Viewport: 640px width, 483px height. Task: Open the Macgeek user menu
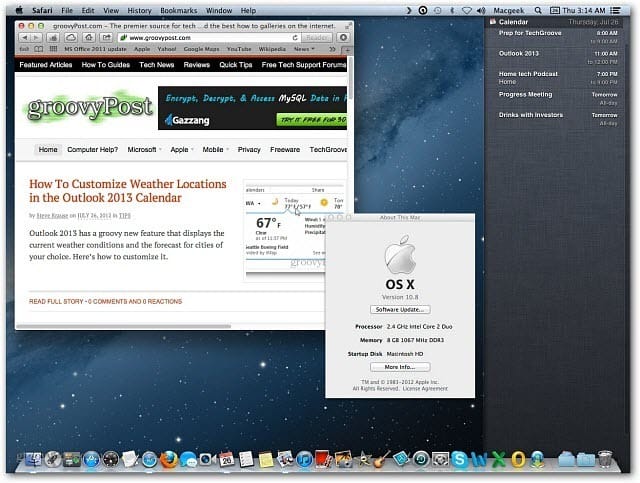(509, 11)
